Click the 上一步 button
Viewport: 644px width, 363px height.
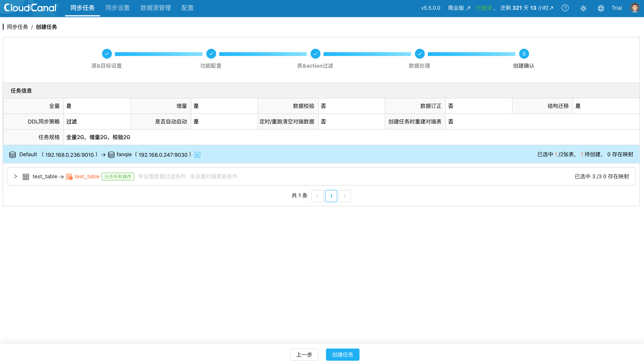click(x=304, y=354)
